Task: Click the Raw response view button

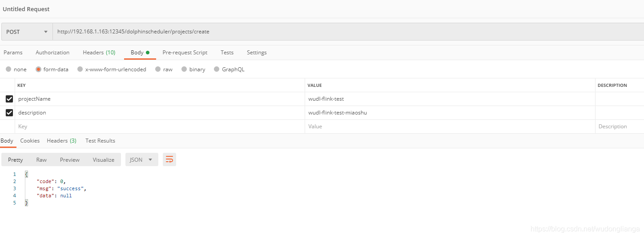Action: tap(41, 159)
